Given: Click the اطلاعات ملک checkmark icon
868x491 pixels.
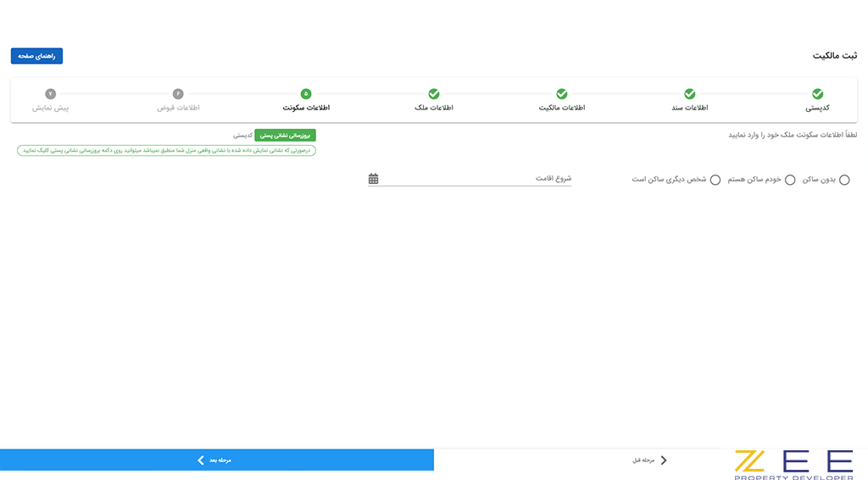Looking at the screenshot, I should (434, 94).
